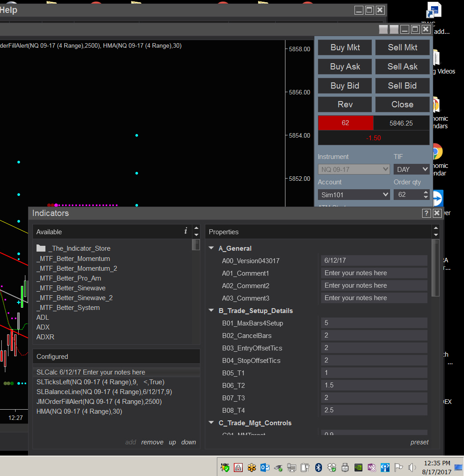
Task: Select ADXR in Available list
Action: [45, 337]
